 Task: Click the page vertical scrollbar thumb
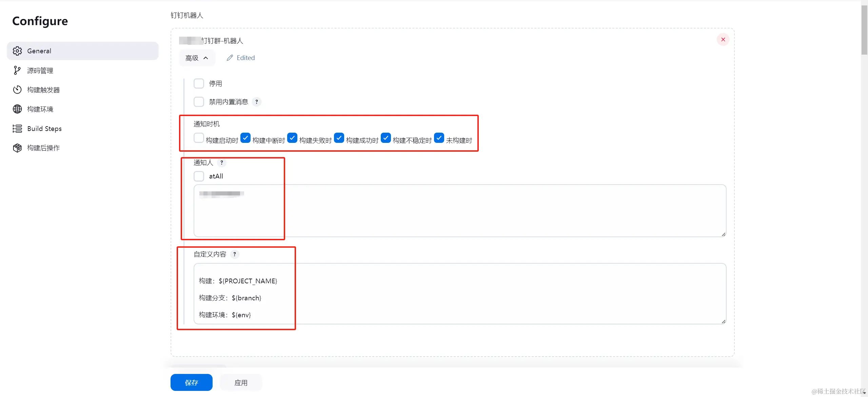(x=864, y=31)
